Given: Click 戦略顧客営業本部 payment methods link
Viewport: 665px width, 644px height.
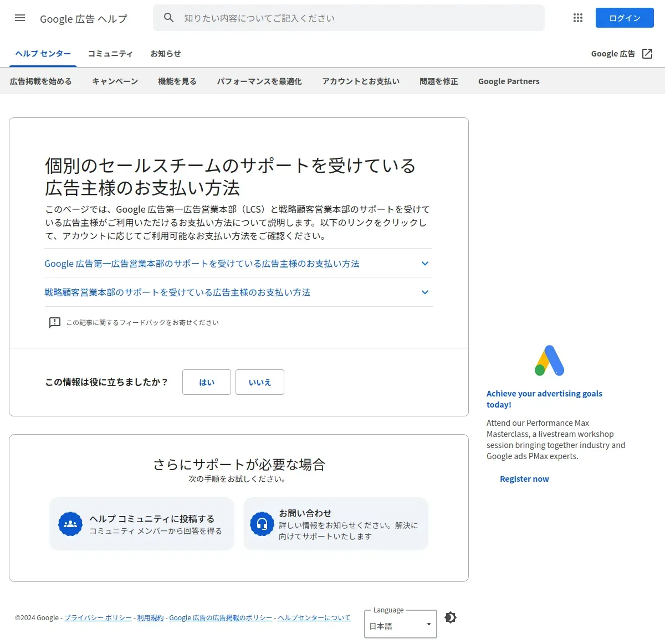Looking at the screenshot, I should (177, 292).
